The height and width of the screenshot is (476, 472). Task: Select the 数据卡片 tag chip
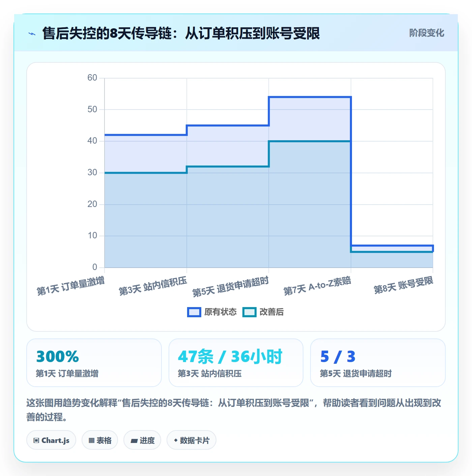(x=191, y=440)
